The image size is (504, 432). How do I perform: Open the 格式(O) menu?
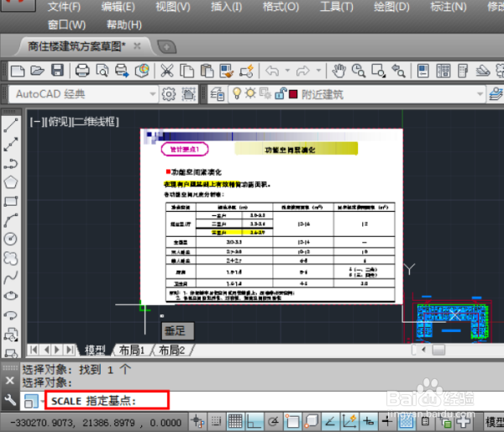coord(281,7)
